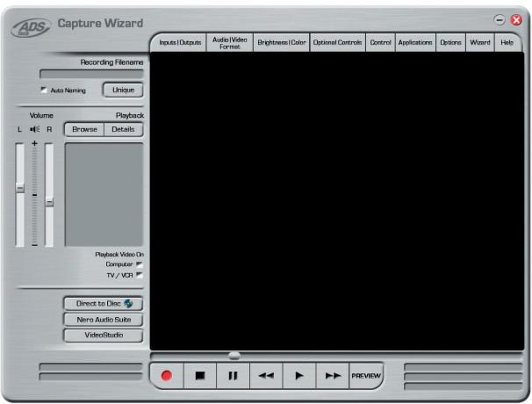The width and height of the screenshot is (532, 404).
Task: Click the left channel volume slider handle
Action: [20, 187]
